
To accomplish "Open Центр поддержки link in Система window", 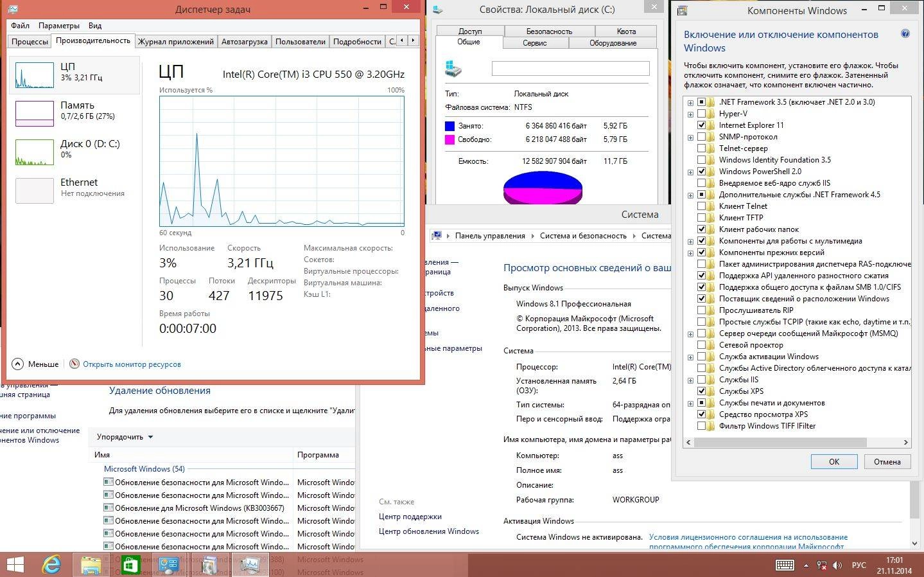I will tap(410, 517).
